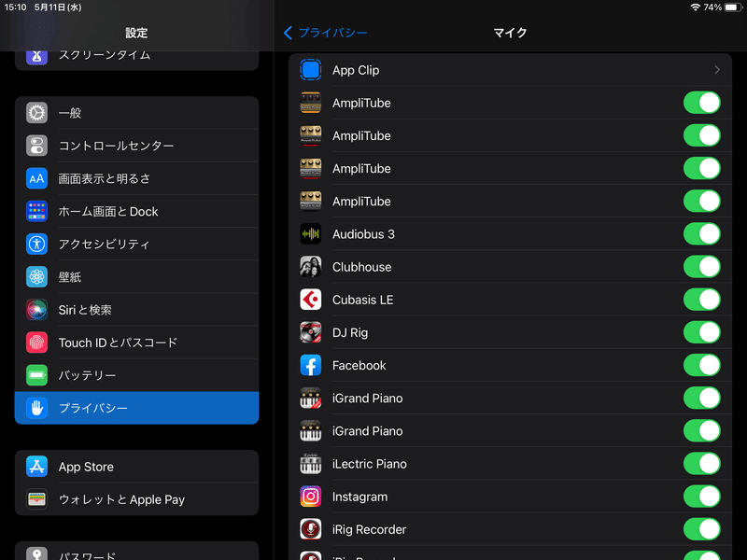
Task: Tap the Instagram label text
Action: [360, 497]
